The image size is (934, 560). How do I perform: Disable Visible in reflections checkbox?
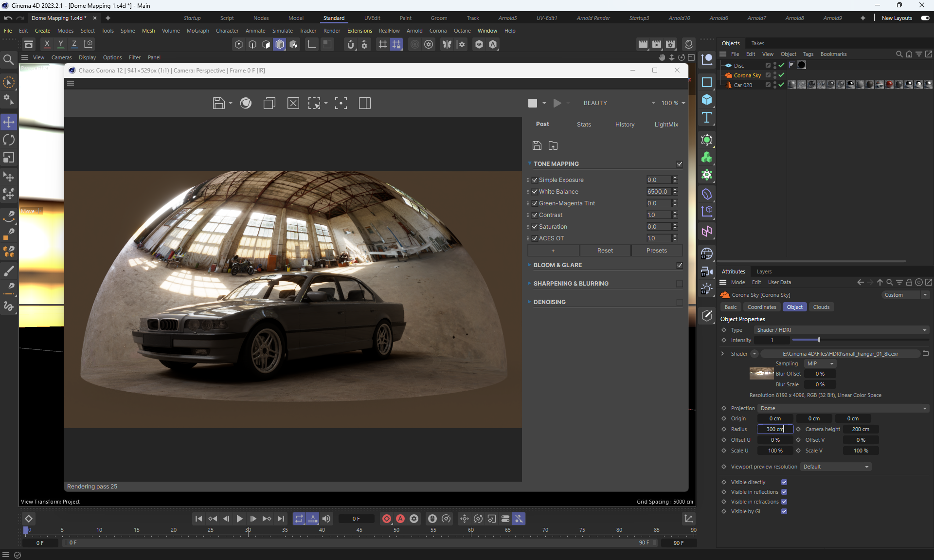pos(784,492)
